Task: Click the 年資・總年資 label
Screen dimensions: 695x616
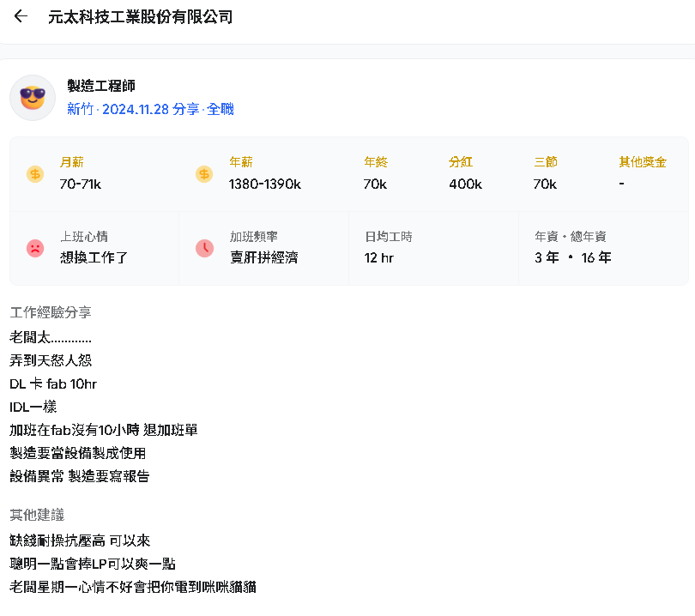Action: [571, 236]
